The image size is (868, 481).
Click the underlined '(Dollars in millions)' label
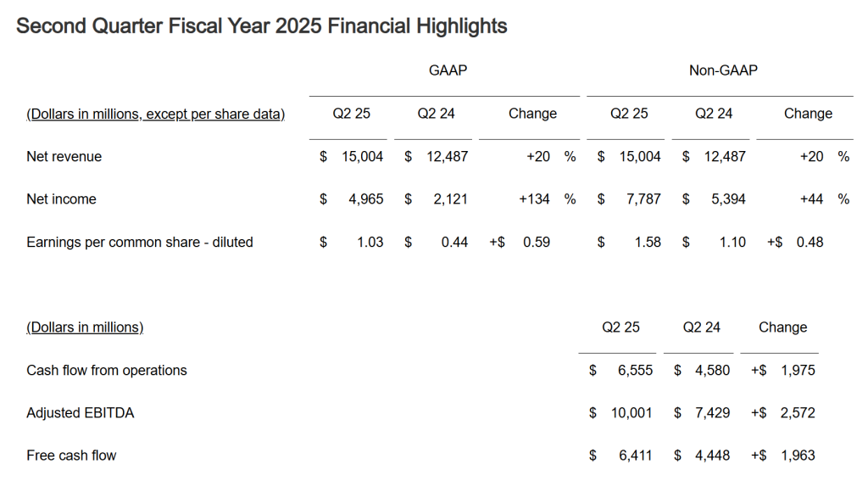point(85,327)
